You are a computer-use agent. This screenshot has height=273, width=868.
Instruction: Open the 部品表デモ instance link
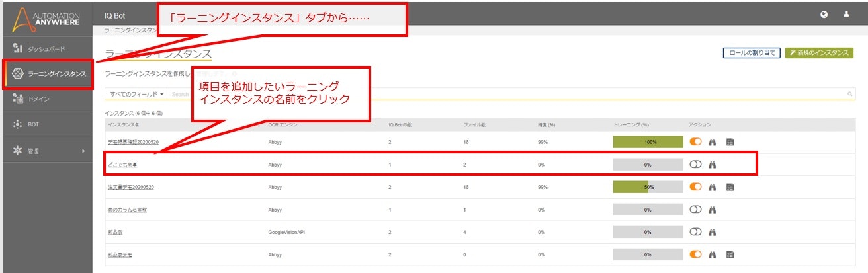coord(120,254)
